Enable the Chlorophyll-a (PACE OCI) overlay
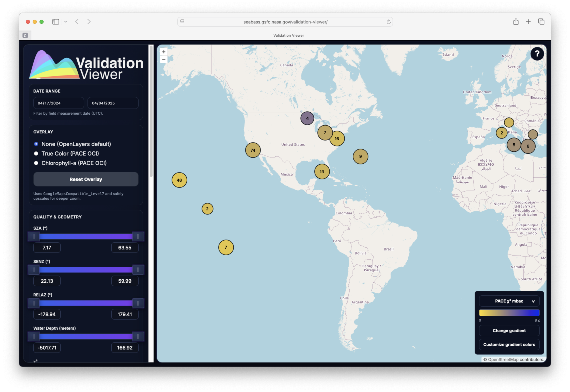This screenshot has height=392, width=570. [x=36, y=163]
